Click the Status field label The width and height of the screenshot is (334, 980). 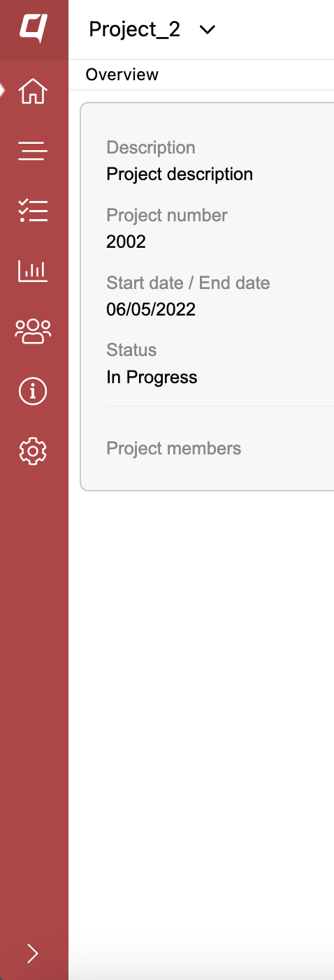pos(131,350)
